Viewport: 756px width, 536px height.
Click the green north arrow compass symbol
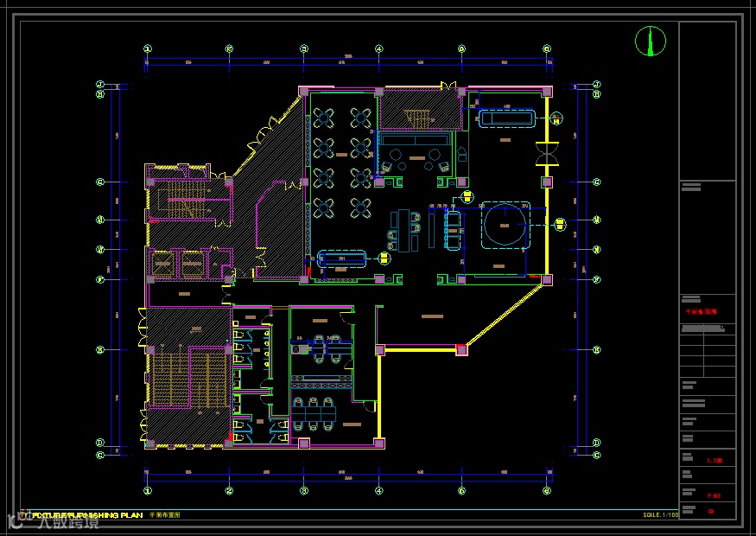point(651,41)
